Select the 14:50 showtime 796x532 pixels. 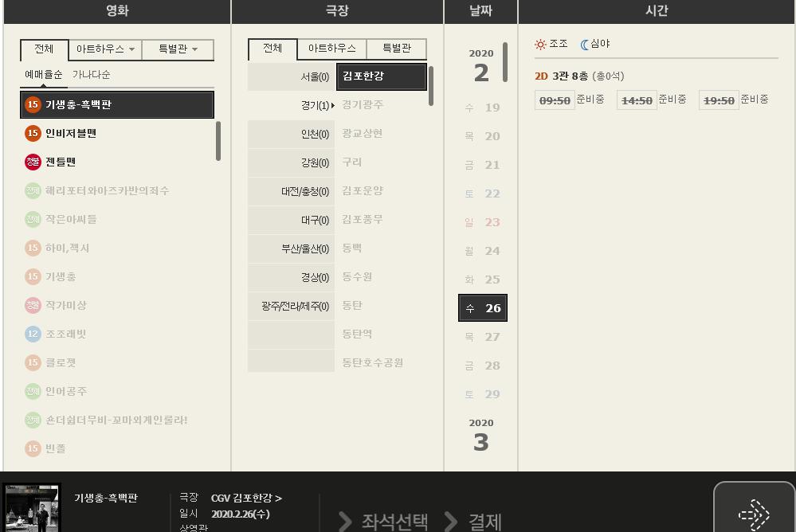pyautogui.click(x=637, y=100)
